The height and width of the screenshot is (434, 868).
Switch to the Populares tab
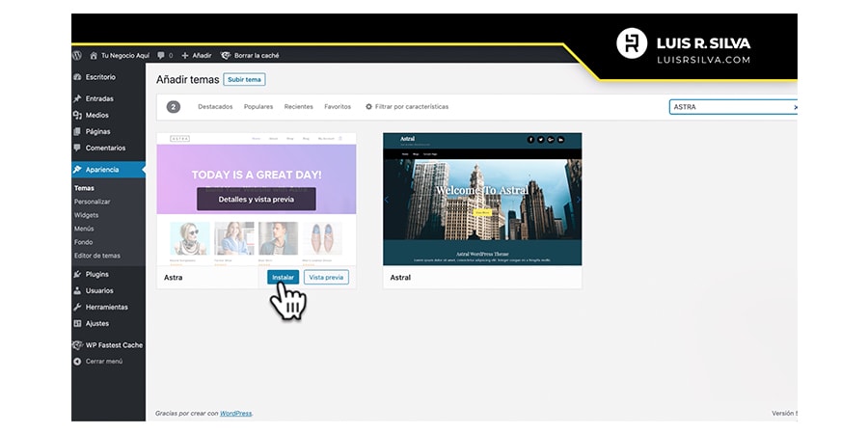258,107
